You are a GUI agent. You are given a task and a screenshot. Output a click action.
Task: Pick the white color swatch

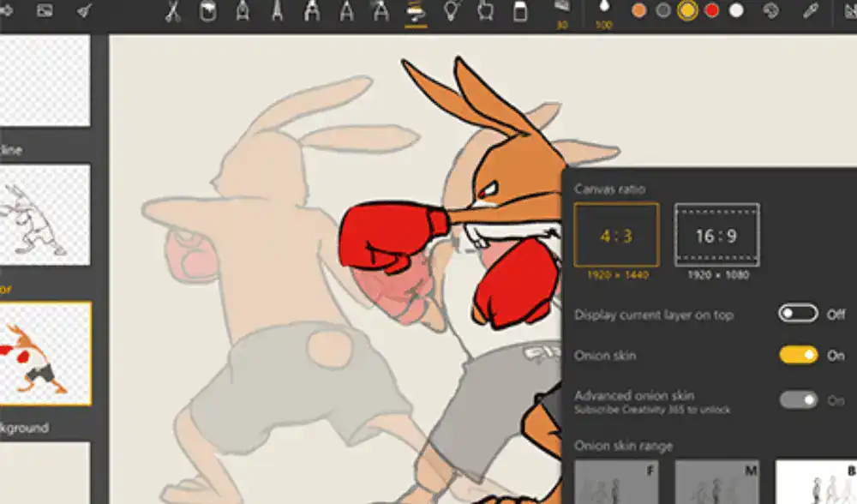pos(736,11)
